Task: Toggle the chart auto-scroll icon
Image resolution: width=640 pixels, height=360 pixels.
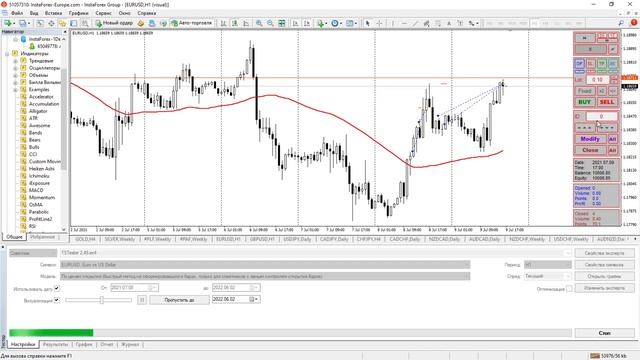Action: pos(296,23)
